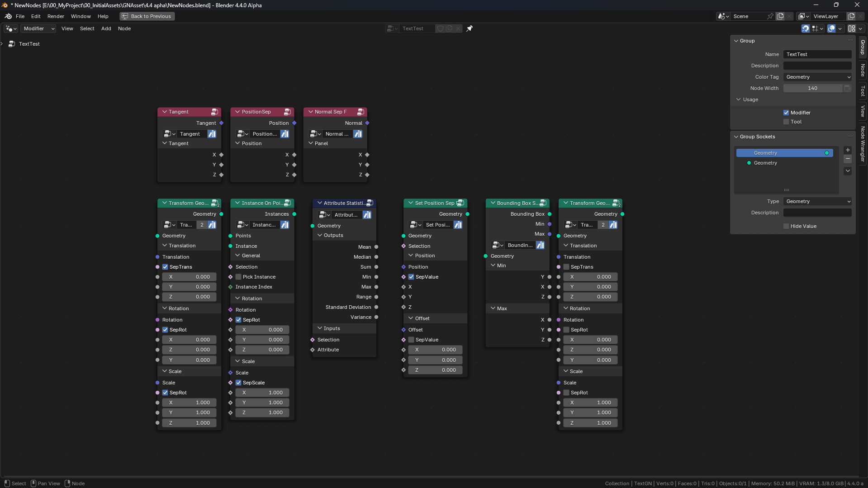Open the Render menu
The height and width of the screenshot is (488, 868).
pyautogui.click(x=56, y=16)
